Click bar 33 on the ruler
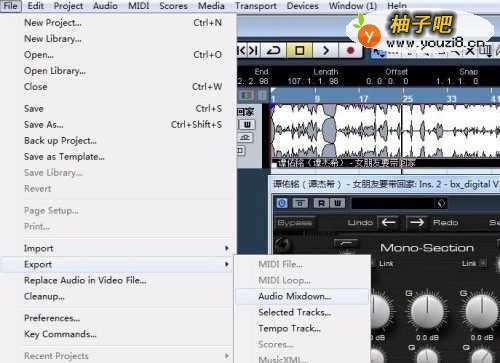The height and width of the screenshot is (363, 500). 451,99
